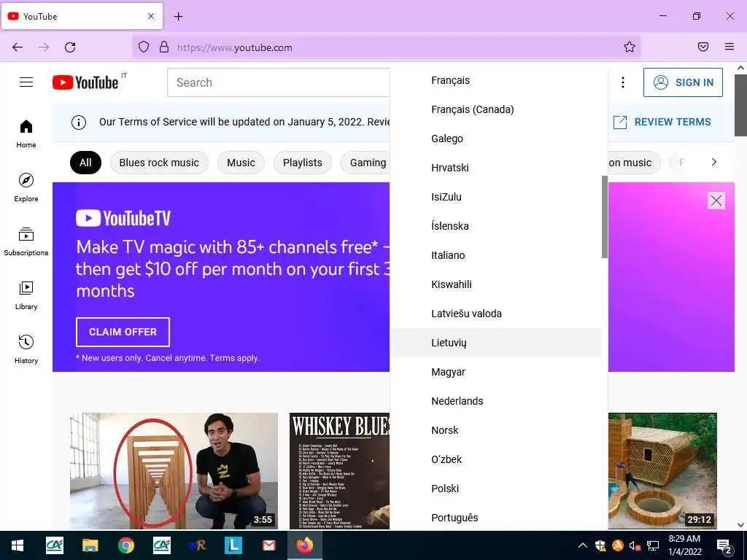Click the YouTube search field
Screen dimensions: 747x560
[x=279, y=82]
